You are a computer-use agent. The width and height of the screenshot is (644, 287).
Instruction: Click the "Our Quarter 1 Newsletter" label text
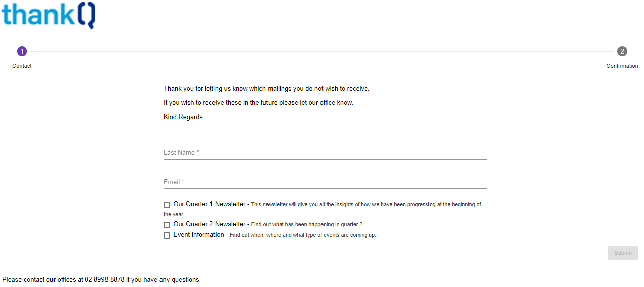click(x=209, y=204)
